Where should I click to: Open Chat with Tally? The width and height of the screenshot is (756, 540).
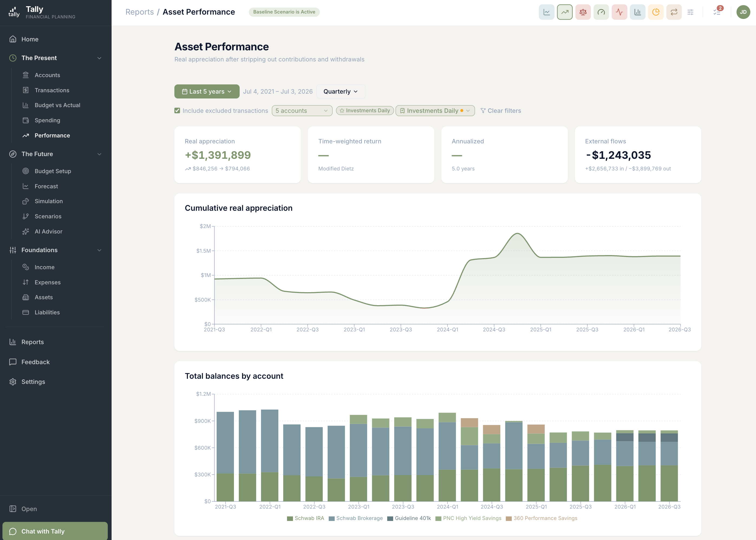click(x=55, y=531)
